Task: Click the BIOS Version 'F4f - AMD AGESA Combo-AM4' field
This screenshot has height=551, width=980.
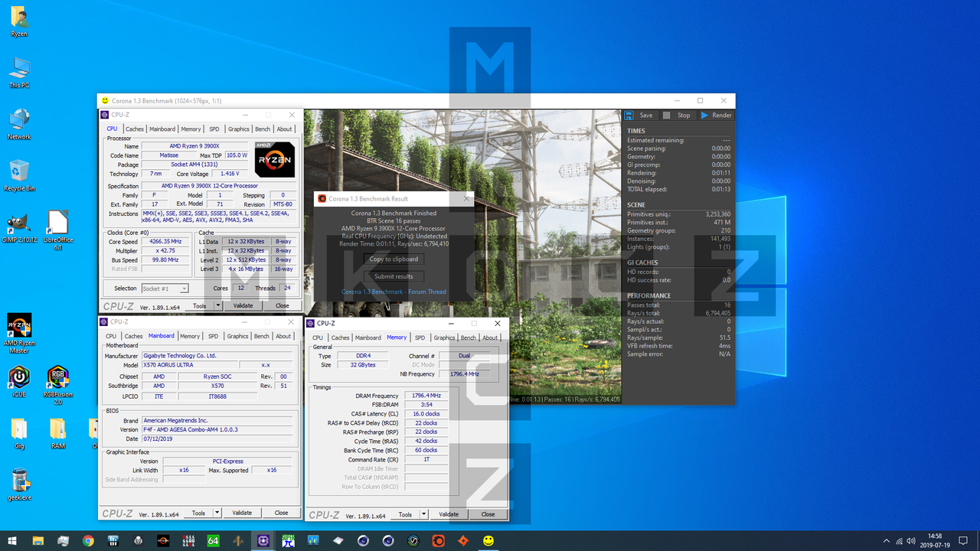Action: [217, 429]
